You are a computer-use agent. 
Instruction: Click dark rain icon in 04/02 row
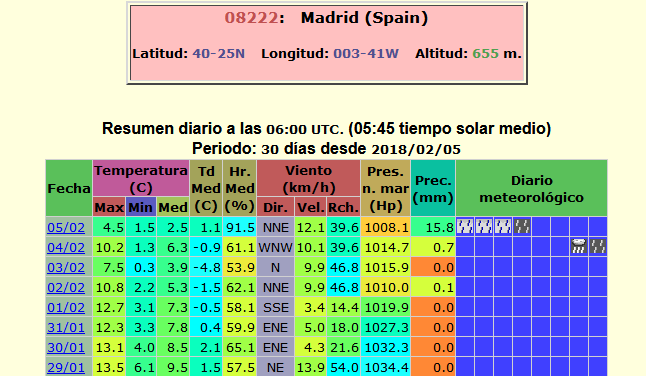coord(598,246)
